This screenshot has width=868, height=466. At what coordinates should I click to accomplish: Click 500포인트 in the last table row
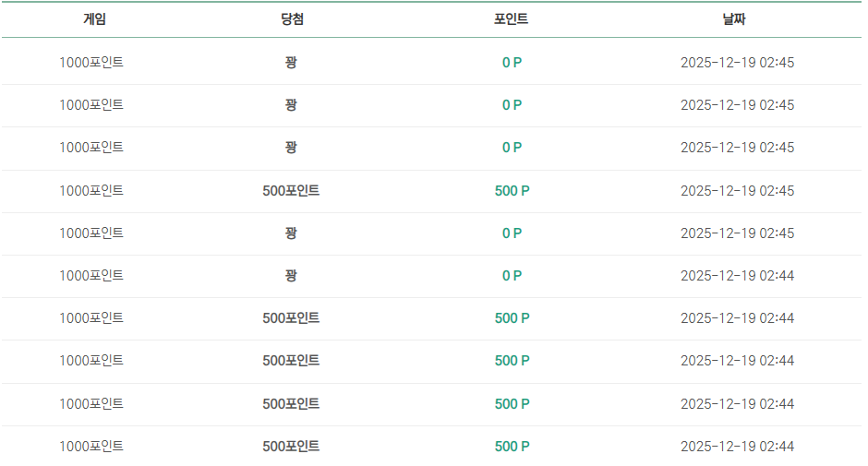(x=291, y=447)
